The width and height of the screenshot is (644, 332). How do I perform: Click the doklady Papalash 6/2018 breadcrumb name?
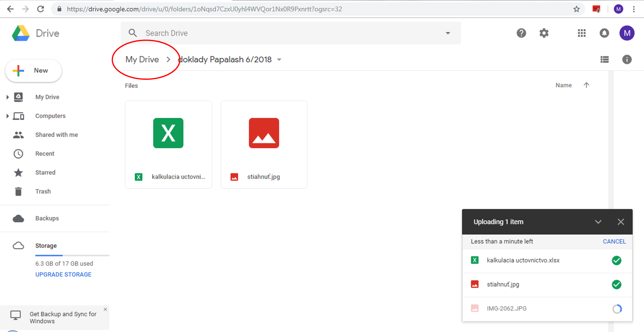(x=225, y=60)
